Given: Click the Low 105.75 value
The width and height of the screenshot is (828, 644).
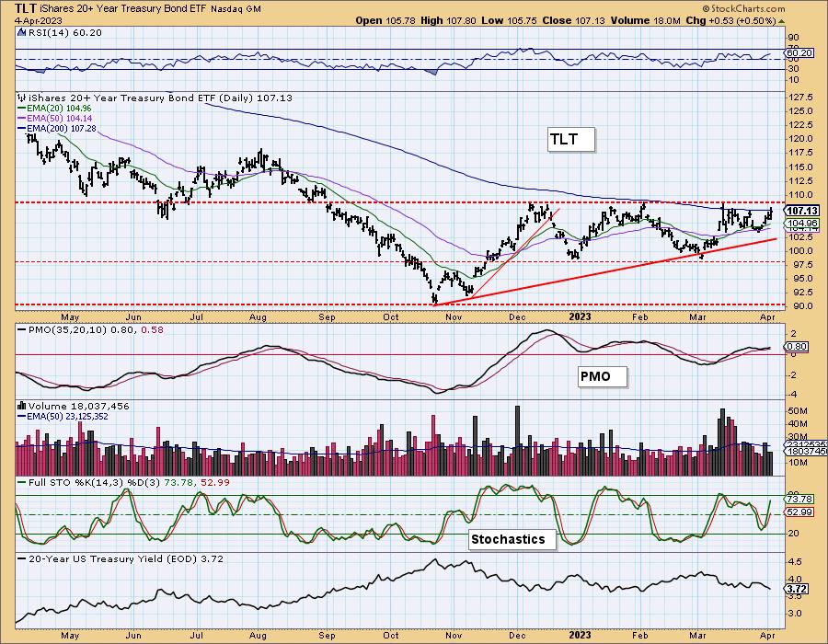Looking at the screenshot, I should (x=509, y=20).
